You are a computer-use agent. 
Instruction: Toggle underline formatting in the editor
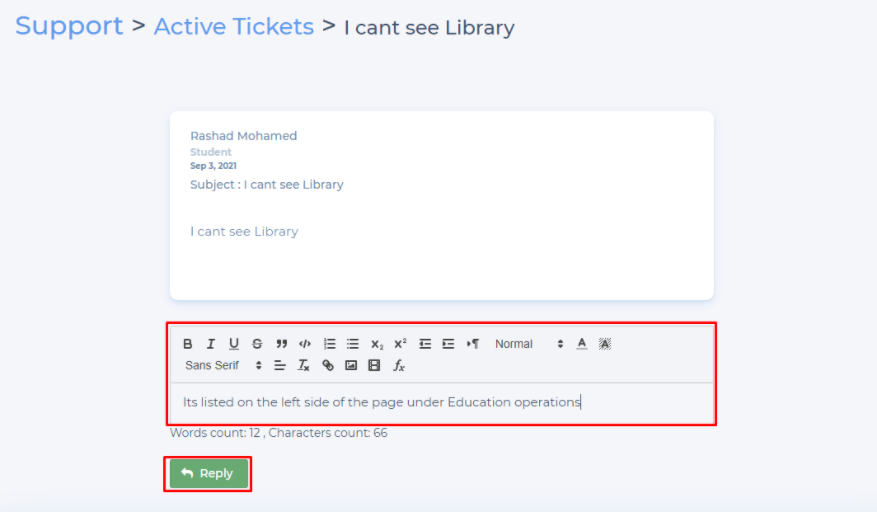234,344
